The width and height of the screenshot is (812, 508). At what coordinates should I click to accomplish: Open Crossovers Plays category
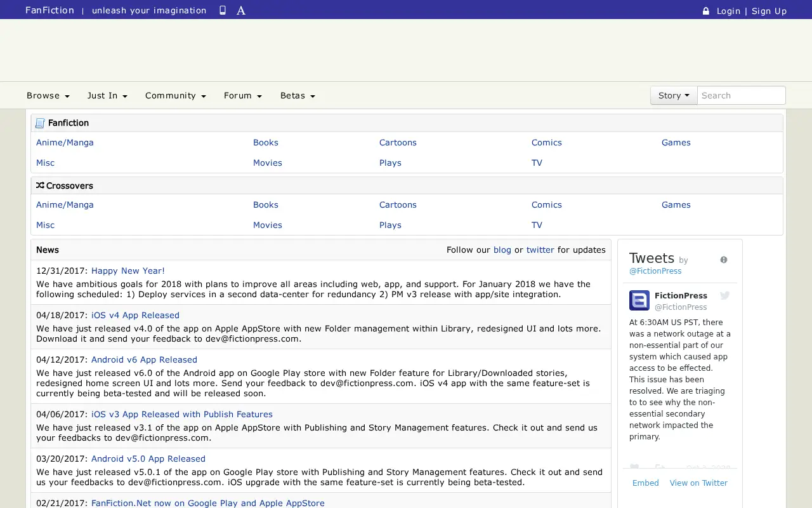(390, 225)
